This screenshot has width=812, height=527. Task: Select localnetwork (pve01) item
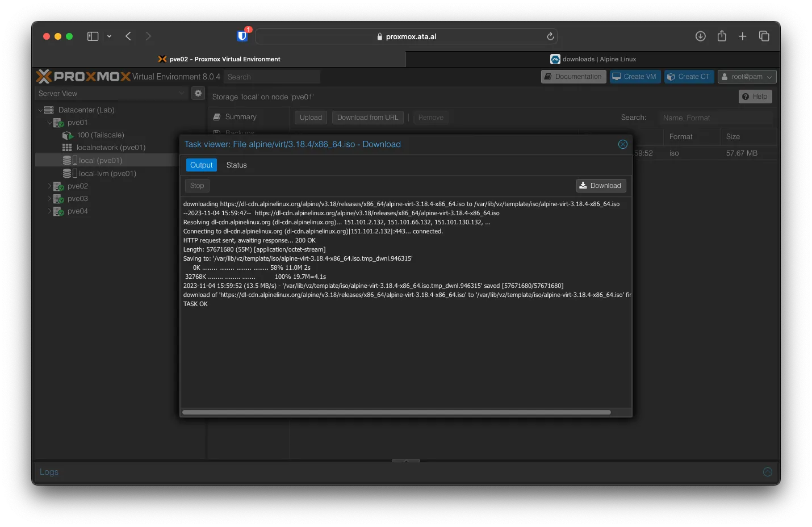pyautogui.click(x=111, y=148)
